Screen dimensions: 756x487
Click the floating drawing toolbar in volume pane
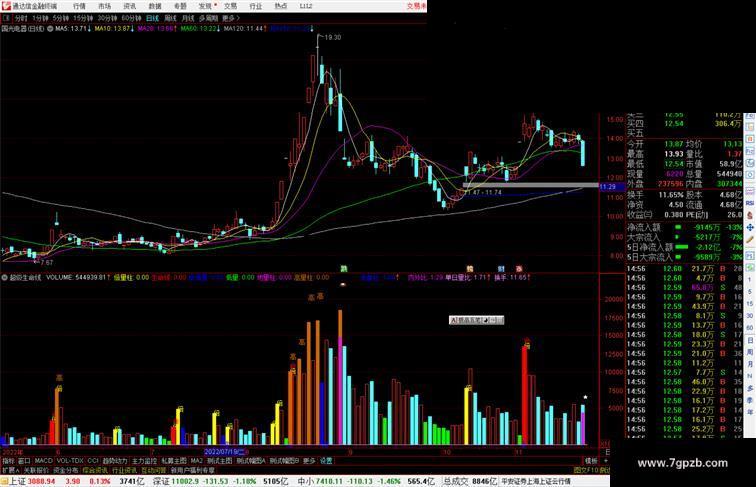coord(476,320)
